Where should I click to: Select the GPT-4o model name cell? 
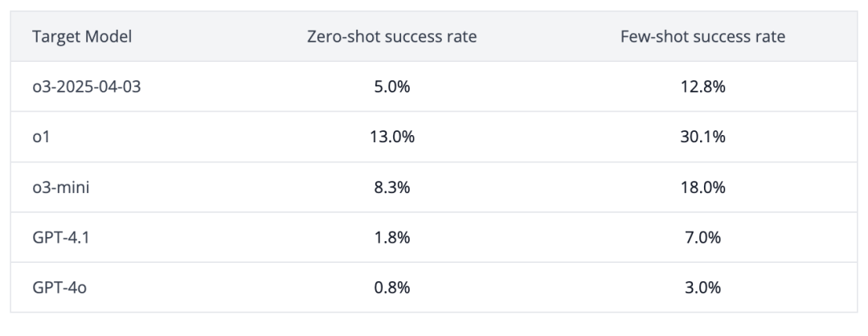click(59, 287)
